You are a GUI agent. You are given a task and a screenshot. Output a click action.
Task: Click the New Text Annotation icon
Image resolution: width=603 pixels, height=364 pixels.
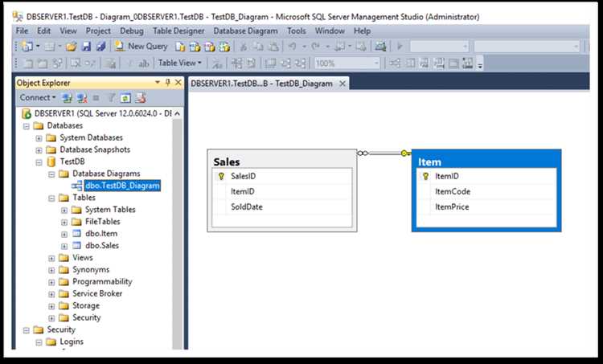(x=143, y=63)
